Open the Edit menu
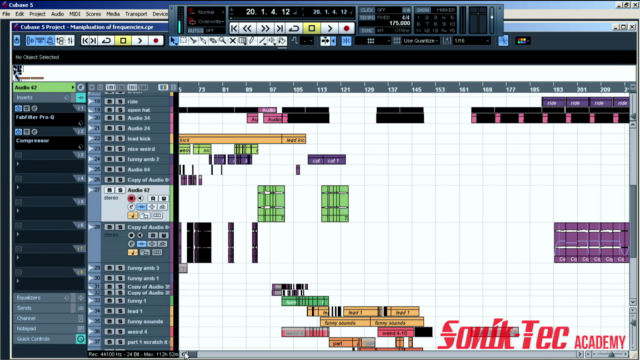640x360 pixels. pyautogui.click(x=20, y=14)
